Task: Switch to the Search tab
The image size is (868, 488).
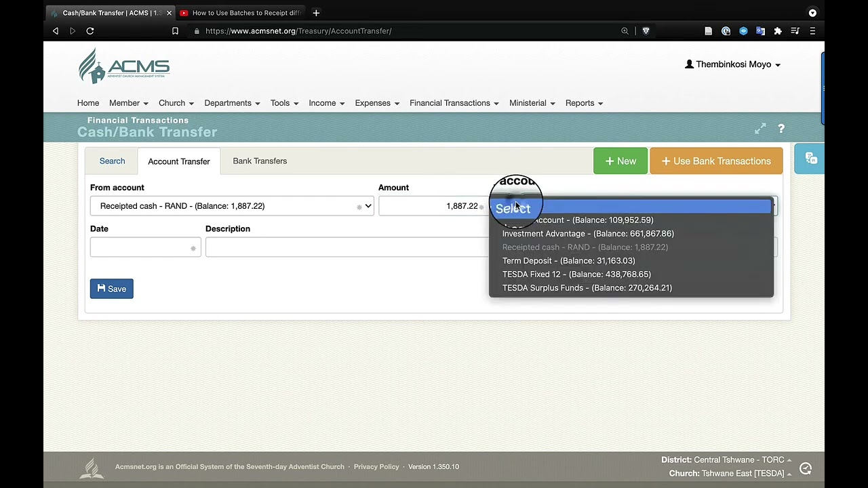Action: tap(112, 161)
